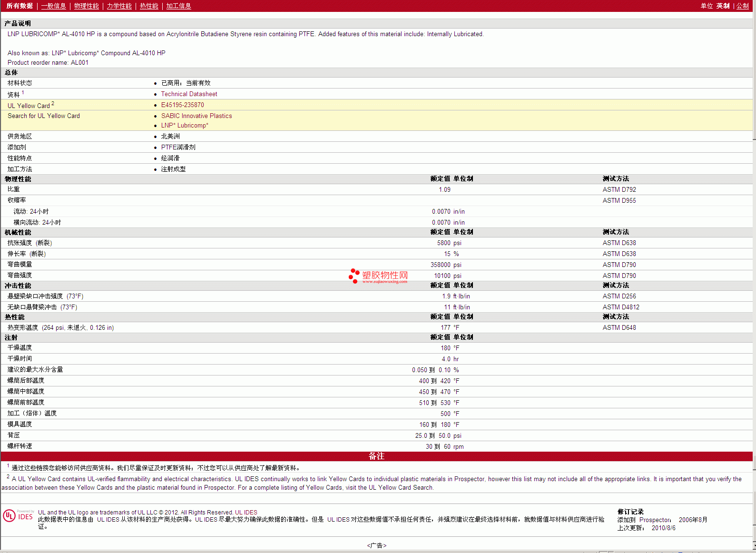The width and height of the screenshot is (756, 553).
Task: Click the 注射成型 processing method value
Action: (x=173, y=169)
